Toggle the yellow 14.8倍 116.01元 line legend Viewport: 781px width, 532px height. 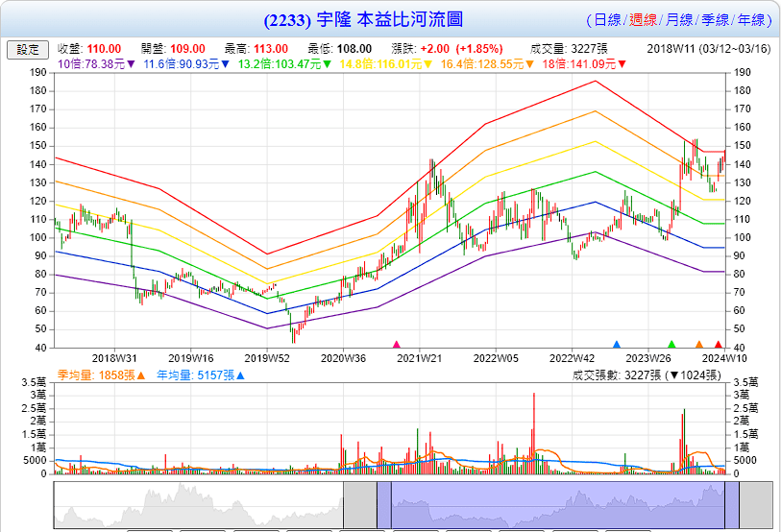click(386, 64)
